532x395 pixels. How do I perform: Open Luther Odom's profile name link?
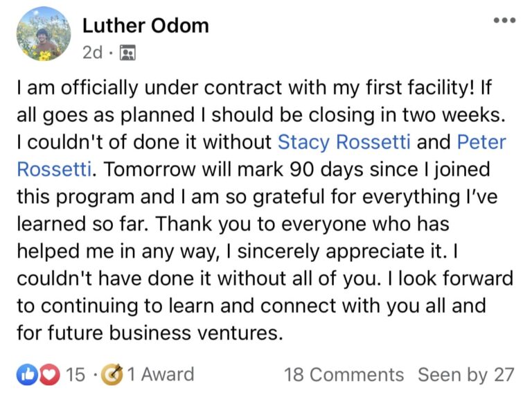pyautogui.click(x=145, y=26)
